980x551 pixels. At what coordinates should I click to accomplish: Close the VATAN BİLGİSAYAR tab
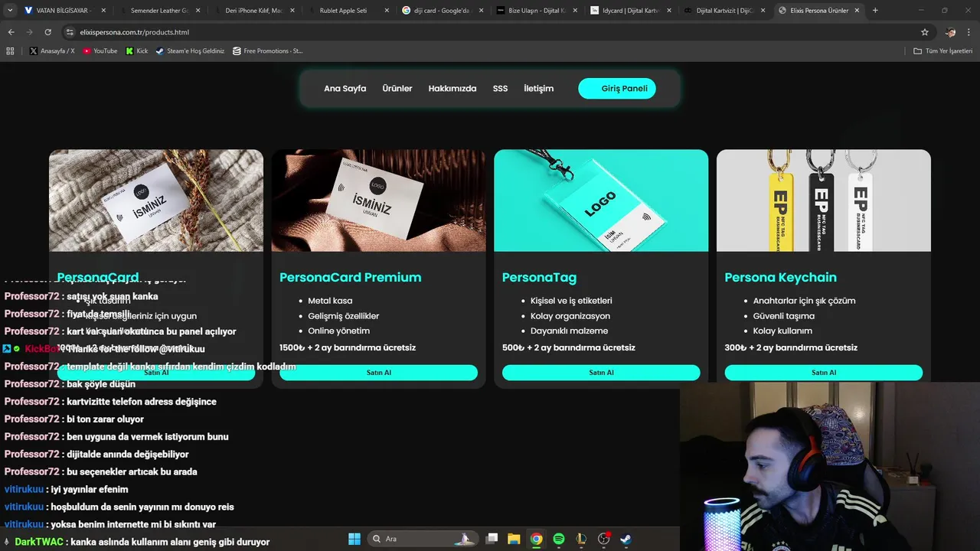(x=103, y=11)
